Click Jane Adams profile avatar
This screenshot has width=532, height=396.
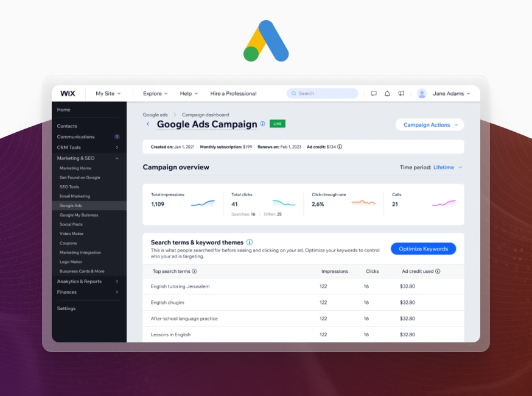[422, 93]
